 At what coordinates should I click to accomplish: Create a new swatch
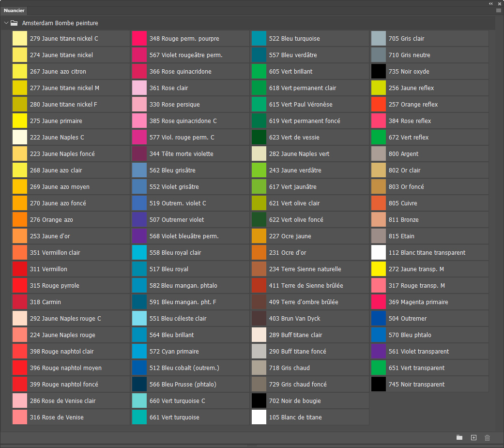pyautogui.click(x=473, y=437)
